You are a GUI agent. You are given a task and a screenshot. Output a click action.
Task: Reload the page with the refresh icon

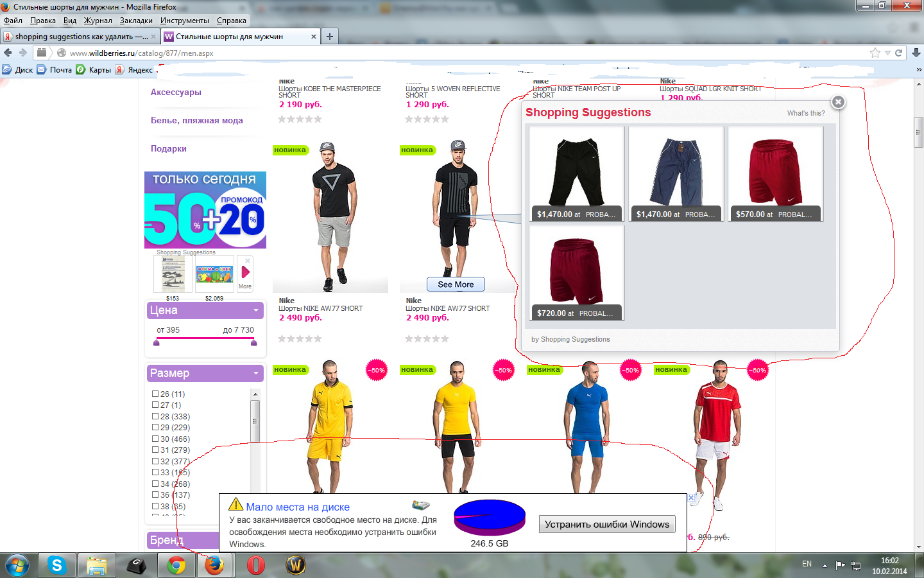[x=899, y=53]
